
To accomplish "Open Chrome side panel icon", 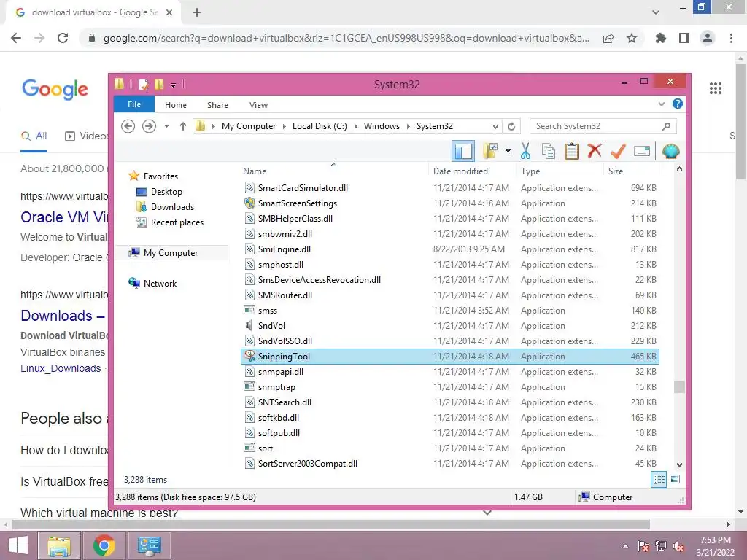I will [x=684, y=38].
